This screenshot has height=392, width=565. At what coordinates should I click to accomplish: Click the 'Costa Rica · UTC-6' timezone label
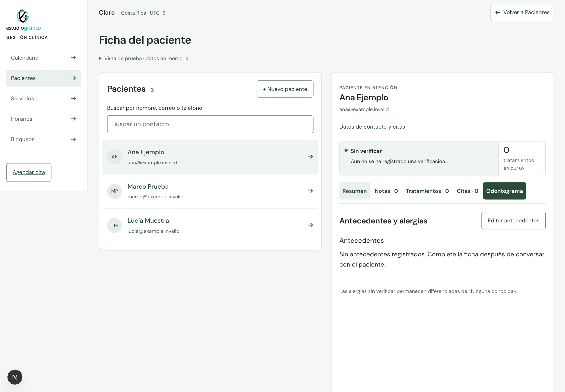pyautogui.click(x=143, y=13)
